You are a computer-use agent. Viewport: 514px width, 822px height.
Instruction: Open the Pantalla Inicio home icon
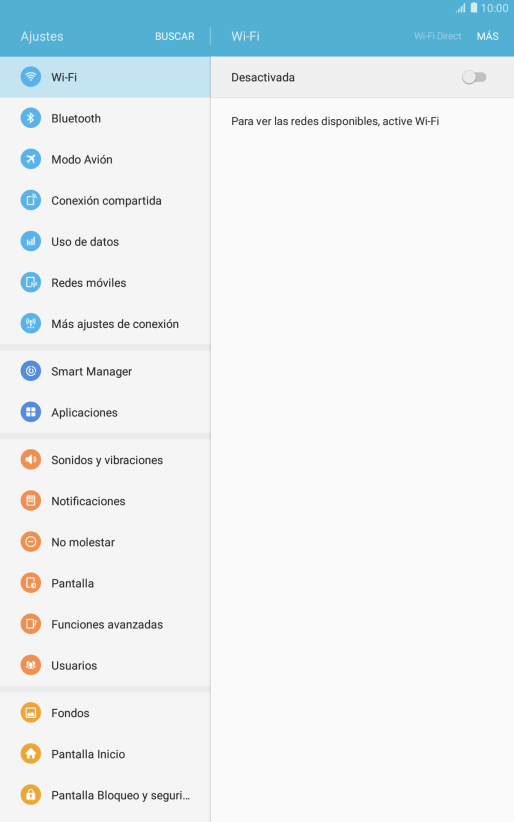coord(30,754)
